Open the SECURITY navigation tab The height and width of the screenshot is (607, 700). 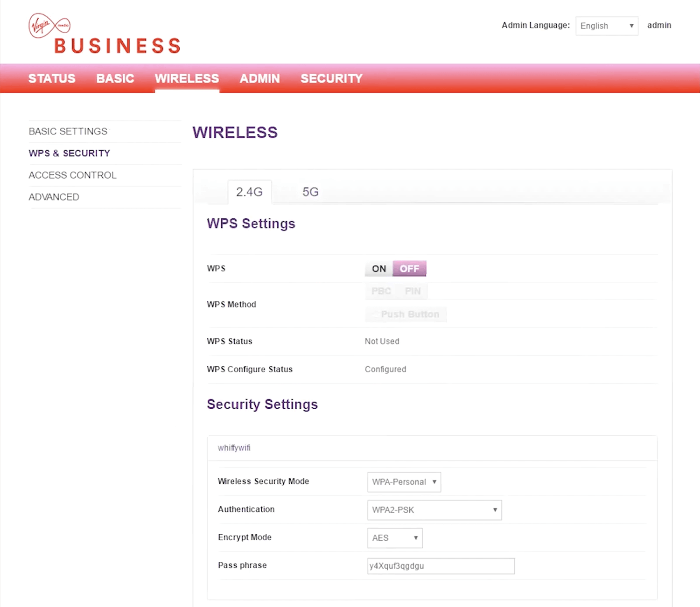331,78
